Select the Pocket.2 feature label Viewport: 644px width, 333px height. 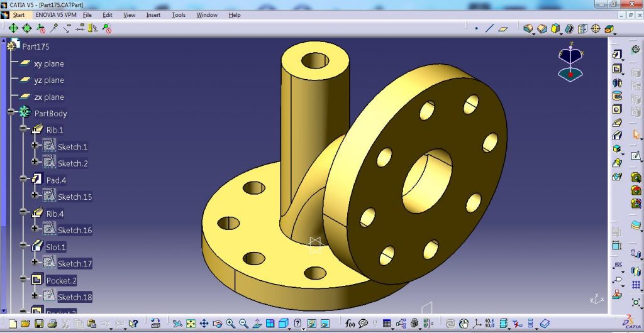pyautogui.click(x=62, y=281)
